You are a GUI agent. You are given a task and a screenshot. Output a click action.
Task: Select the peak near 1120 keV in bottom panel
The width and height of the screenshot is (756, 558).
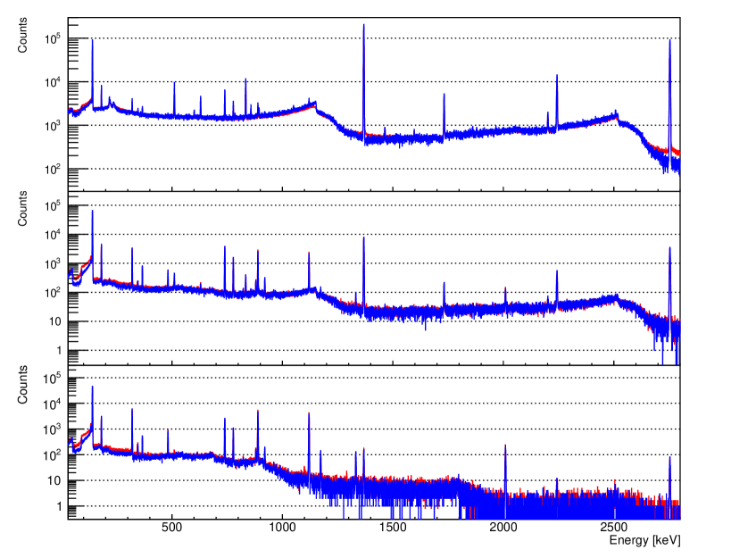(309, 444)
